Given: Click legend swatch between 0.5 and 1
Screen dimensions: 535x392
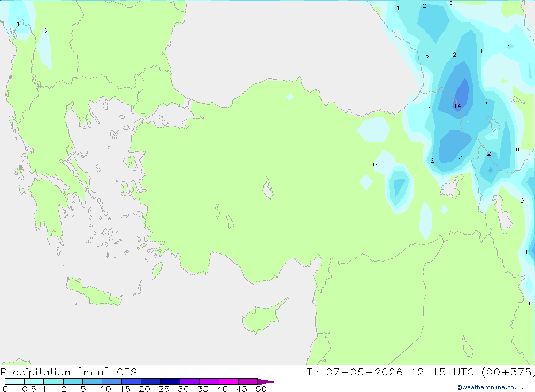Looking at the screenshot, I should [x=34, y=381].
